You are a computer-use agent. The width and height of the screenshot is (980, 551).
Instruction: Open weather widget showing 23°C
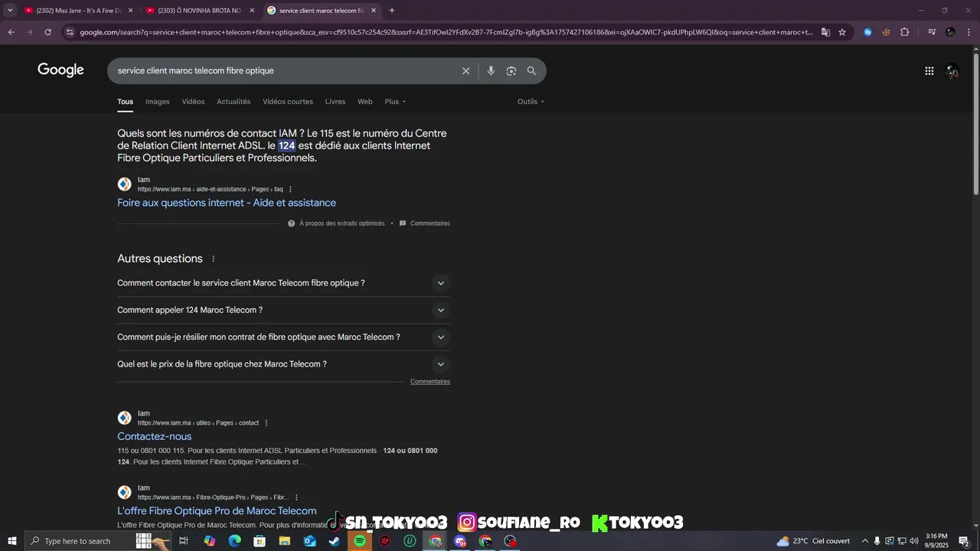813,541
